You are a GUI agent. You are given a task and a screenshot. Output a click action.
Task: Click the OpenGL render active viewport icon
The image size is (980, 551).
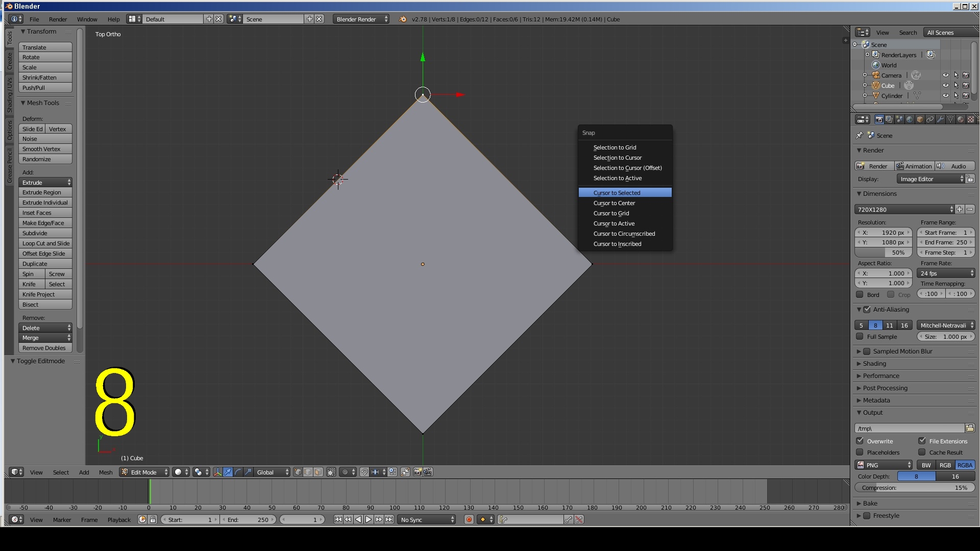418,472
